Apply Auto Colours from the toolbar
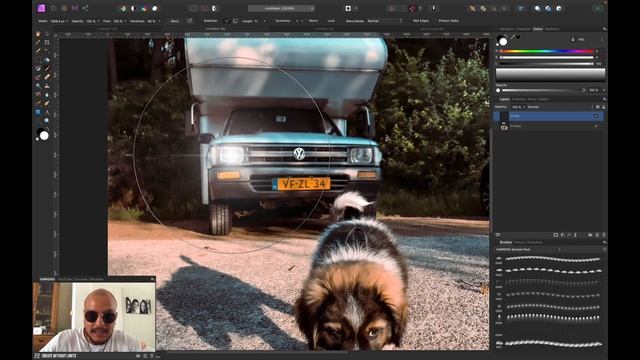The height and width of the screenshot is (360, 640). point(144,8)
